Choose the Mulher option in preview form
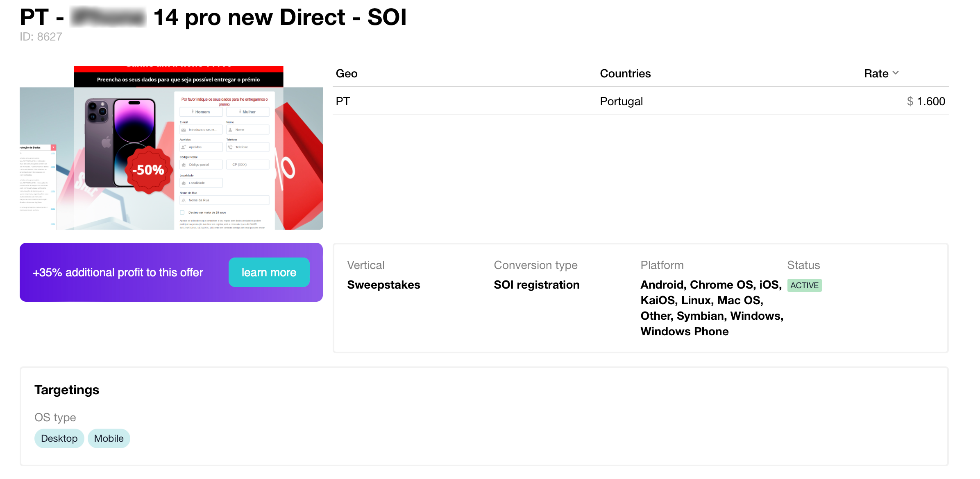980x479 pixels. [x=248, y=112]
